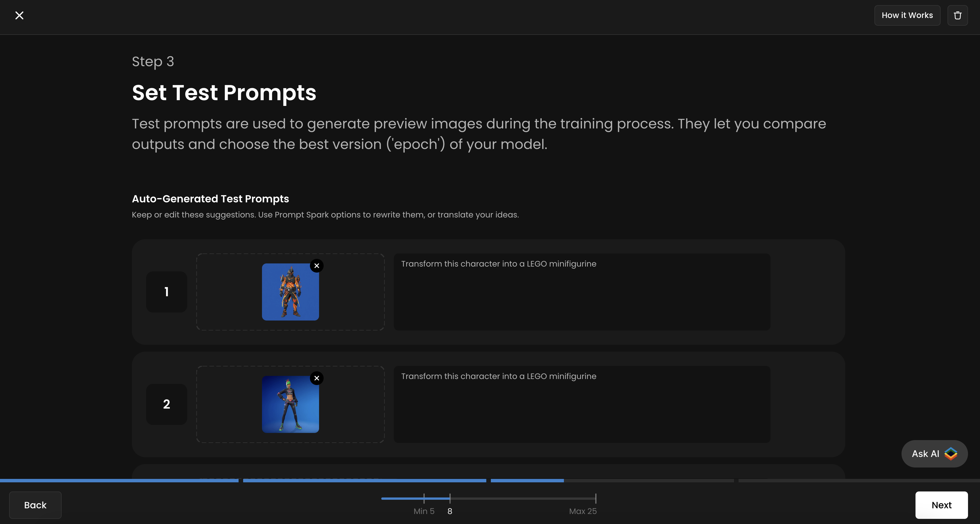
Task: Open How it Works guide
Action: tap(907, 15)
